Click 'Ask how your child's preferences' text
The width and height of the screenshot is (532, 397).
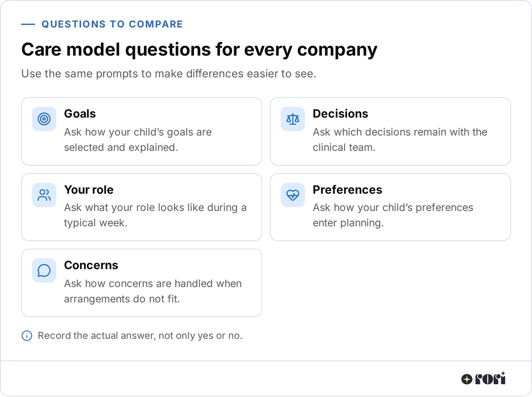pyautogui.click(x=393, y=215)
